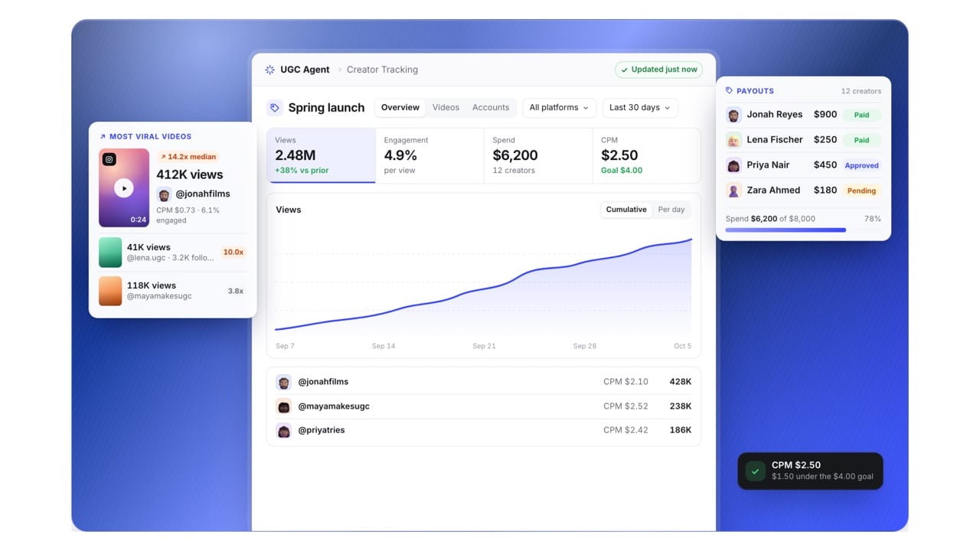Click the UGC Agent sparkle logo icon

coord(269,70)
